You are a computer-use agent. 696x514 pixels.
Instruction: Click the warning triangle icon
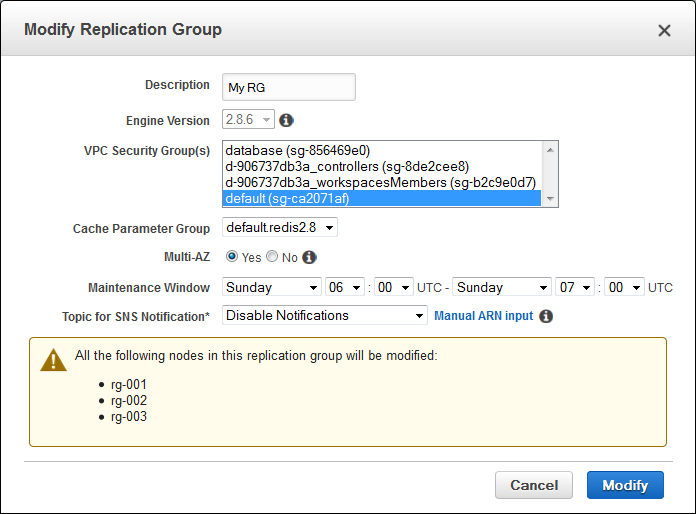coord(53,360)
